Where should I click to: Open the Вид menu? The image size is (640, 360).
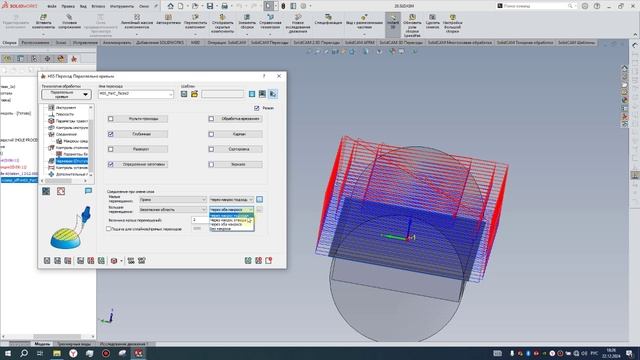click(83, 6)
